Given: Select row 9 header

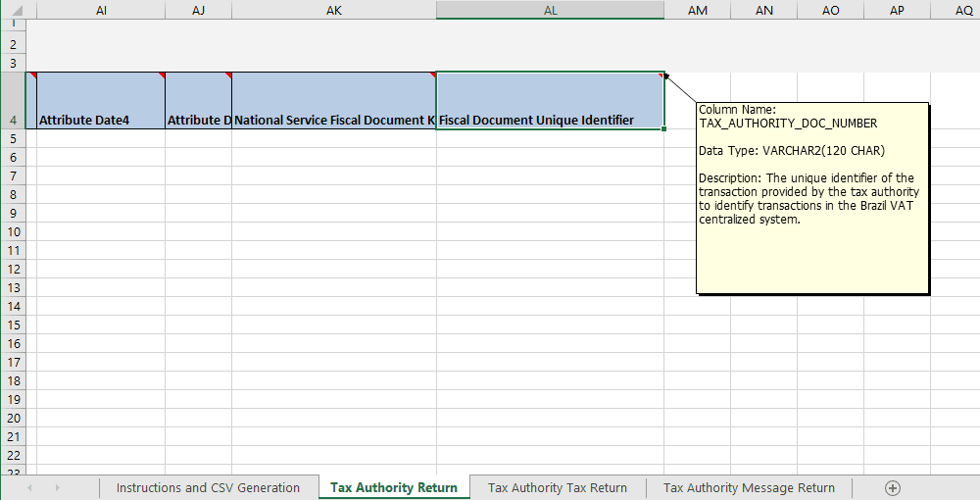Looking at the screenshot, I should (x=13, y=213).
